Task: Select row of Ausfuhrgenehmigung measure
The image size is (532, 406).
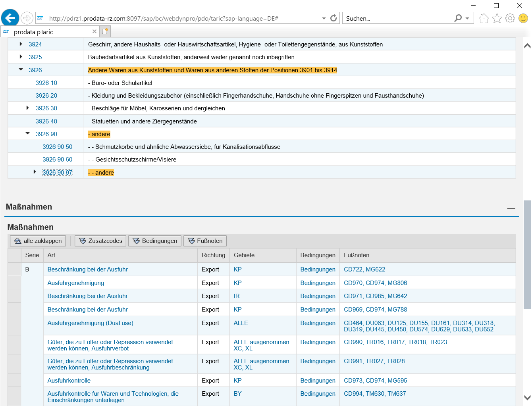Action: pyautogui.click(x=15, y=283)
